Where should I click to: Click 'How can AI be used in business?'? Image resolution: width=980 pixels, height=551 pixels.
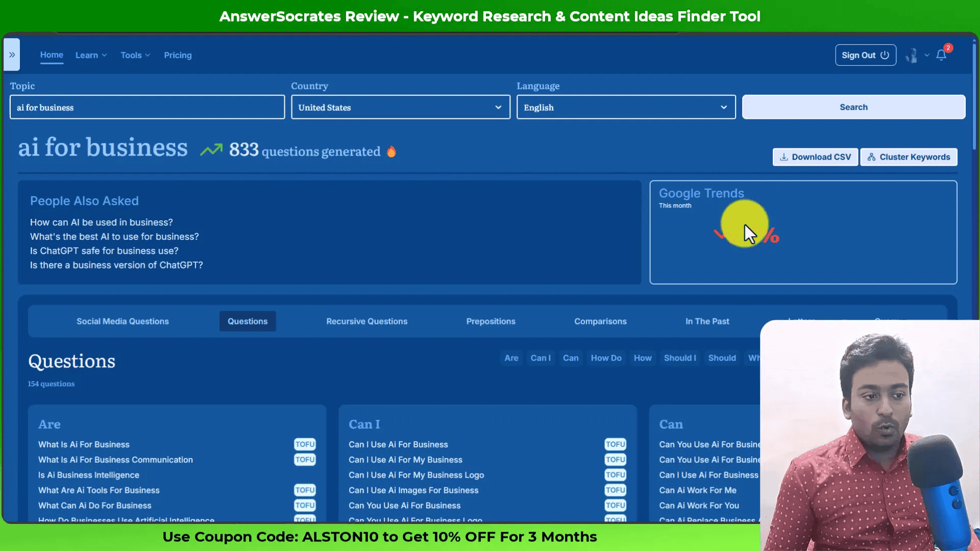click(x=102, y=222)
